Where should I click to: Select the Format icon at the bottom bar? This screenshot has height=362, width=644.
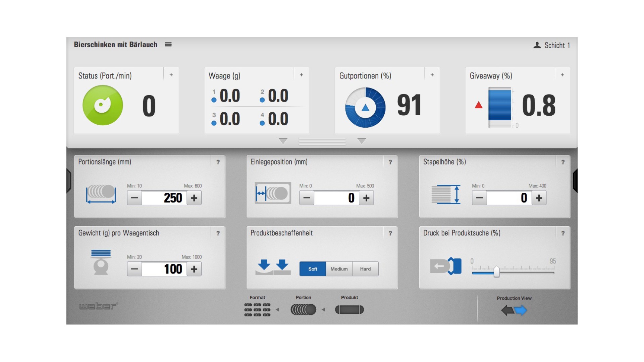258,310
